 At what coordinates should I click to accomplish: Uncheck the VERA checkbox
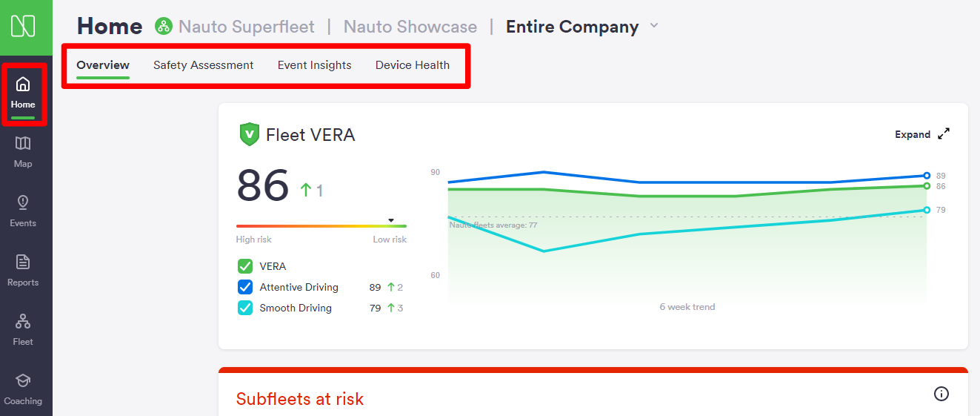tap(245, 266)
